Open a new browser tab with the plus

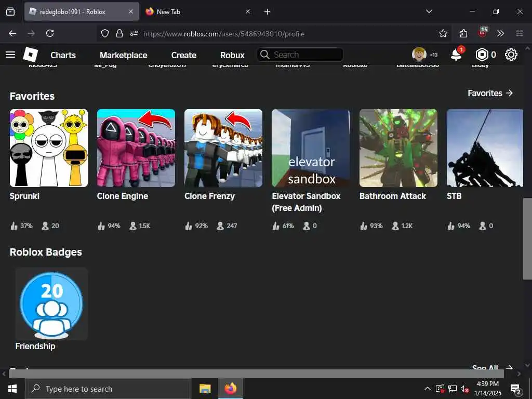point(268,12)
